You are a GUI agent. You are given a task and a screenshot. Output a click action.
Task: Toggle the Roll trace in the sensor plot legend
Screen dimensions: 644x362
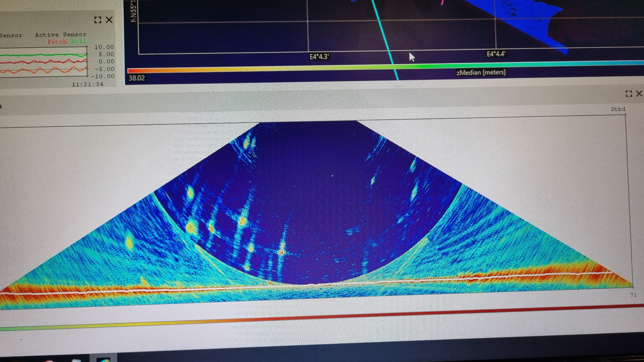coord(79,42)
